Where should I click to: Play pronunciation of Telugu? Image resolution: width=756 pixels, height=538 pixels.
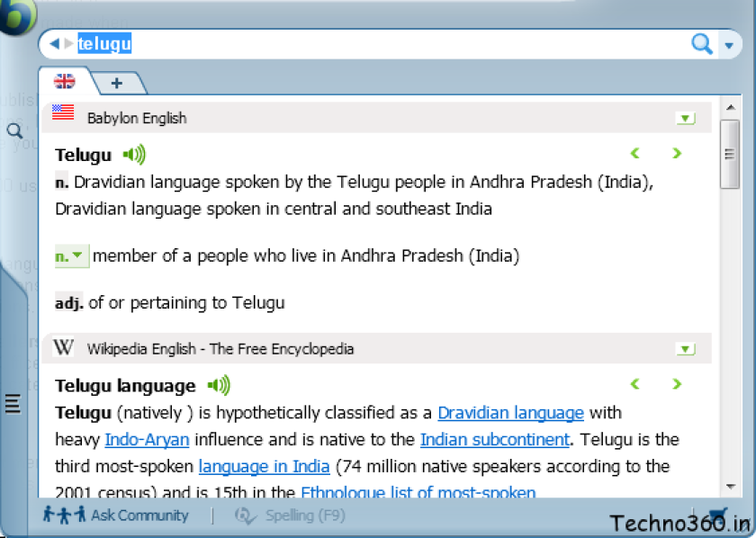coord(134,155)
